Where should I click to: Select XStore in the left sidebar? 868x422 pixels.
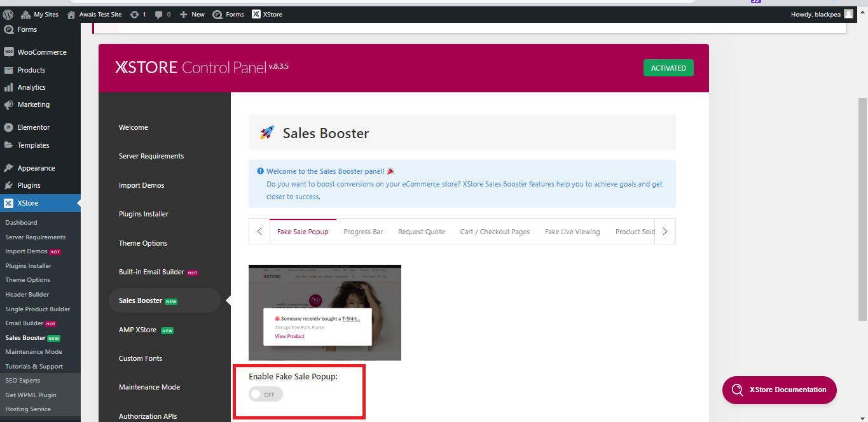click(x=40, y=203)
